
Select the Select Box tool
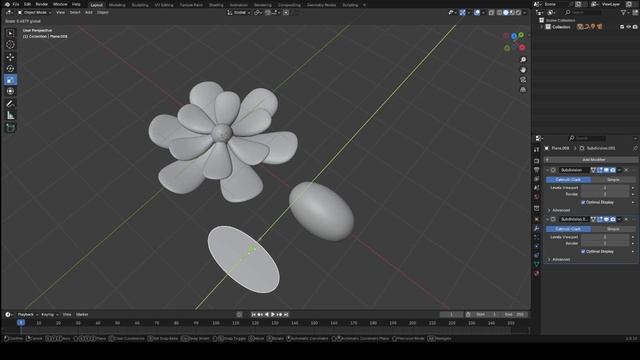coord(10,33)
